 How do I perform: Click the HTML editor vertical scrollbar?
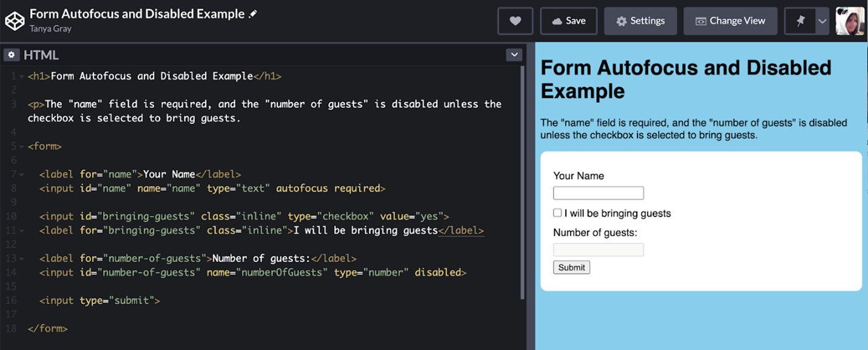(x=522, y=182)
